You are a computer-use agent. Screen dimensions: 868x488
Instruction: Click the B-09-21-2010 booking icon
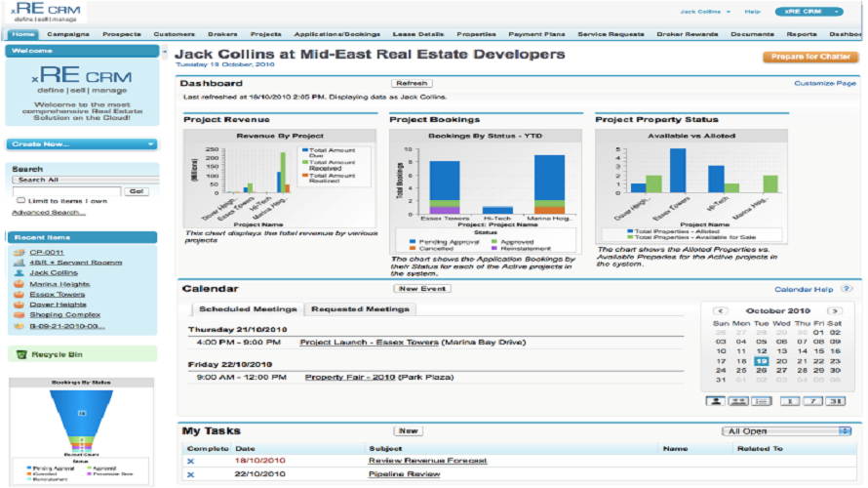coord(19,326)
